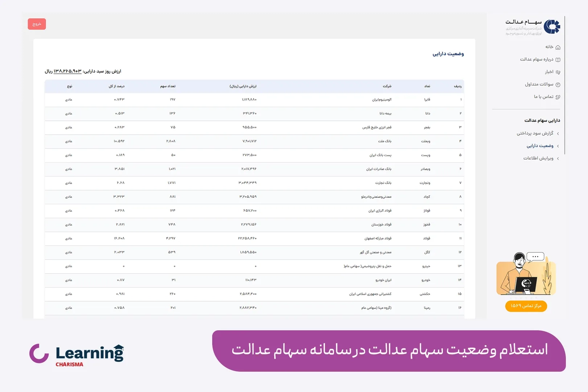Screen dimensions: 588x392
Task: Click the وضعیت دارایی page heading
Action: 448,54
